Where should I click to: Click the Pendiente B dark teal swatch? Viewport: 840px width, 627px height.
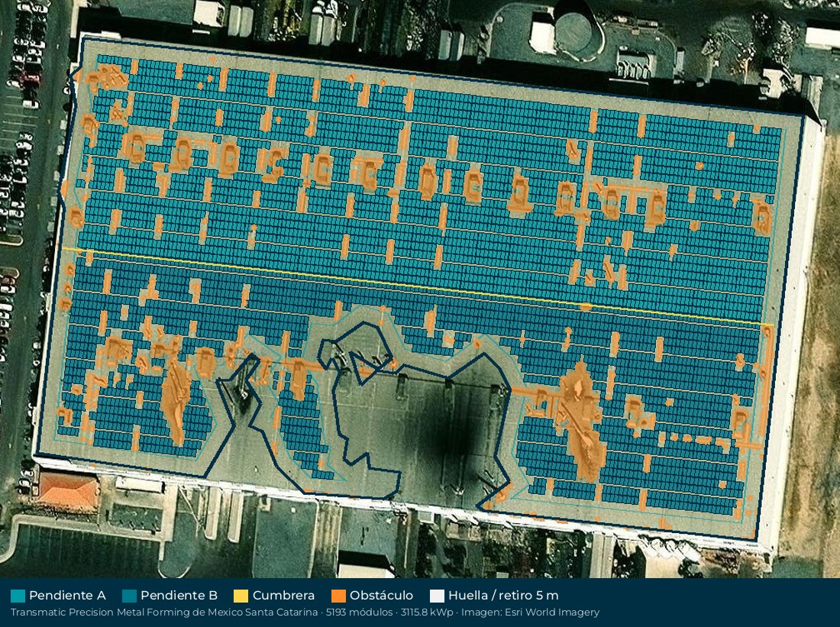coord(129,596)
